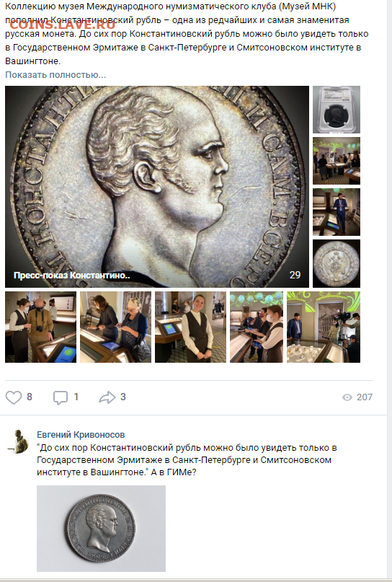Open photo of cameraman filming display
Image resolution: width=392 pixels, height=582 pixels.
pyautogui.click(x=324, y=327)
